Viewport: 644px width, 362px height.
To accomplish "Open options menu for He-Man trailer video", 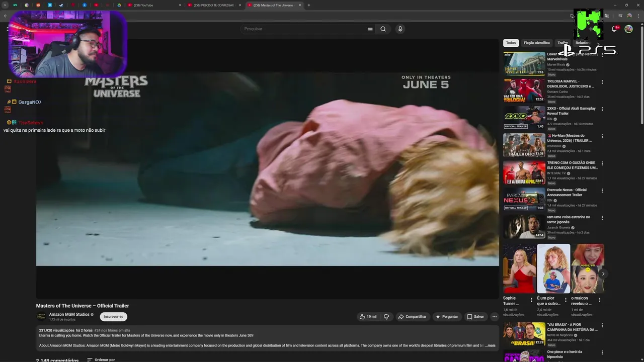I will [x=602, y=136].
